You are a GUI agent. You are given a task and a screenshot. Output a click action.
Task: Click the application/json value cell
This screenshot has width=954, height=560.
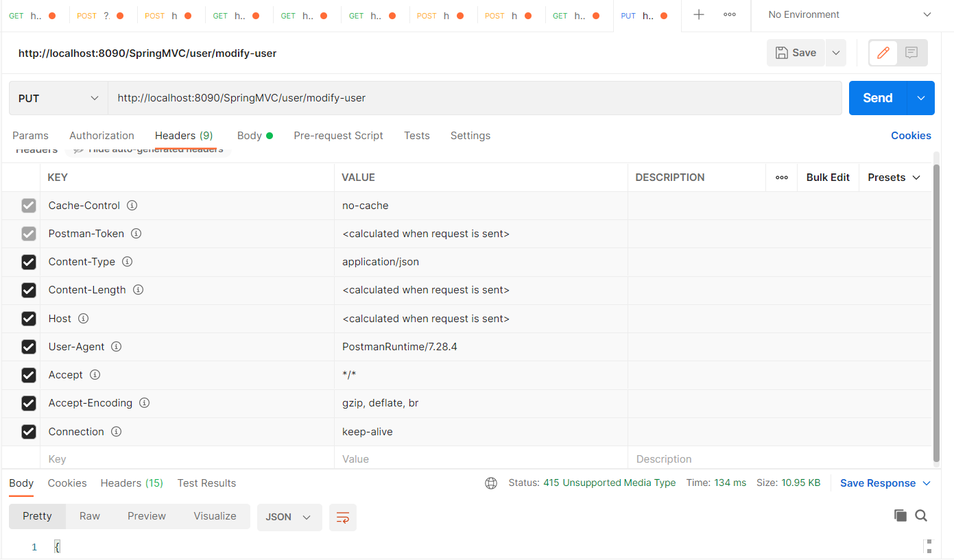coord(481,262)
